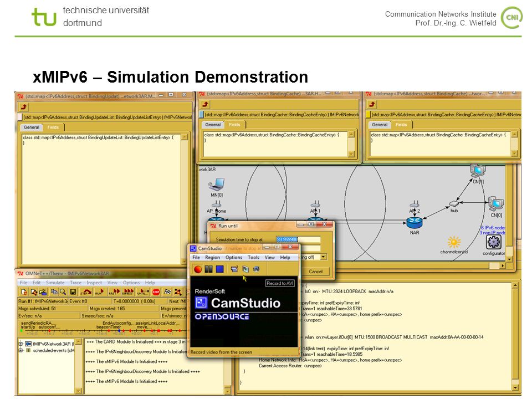
Task: Select the MN[0] laptop node
Action: 217,185
